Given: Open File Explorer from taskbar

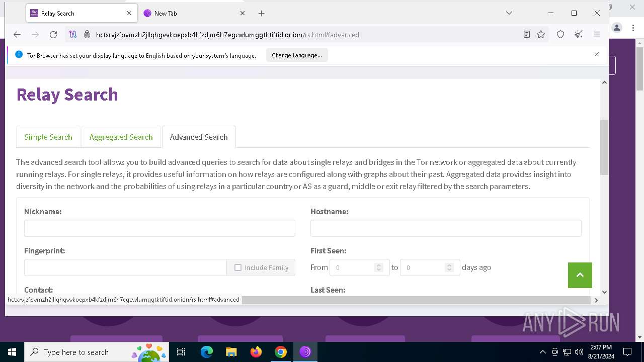Looking at the screenshot, I should 231,352.
